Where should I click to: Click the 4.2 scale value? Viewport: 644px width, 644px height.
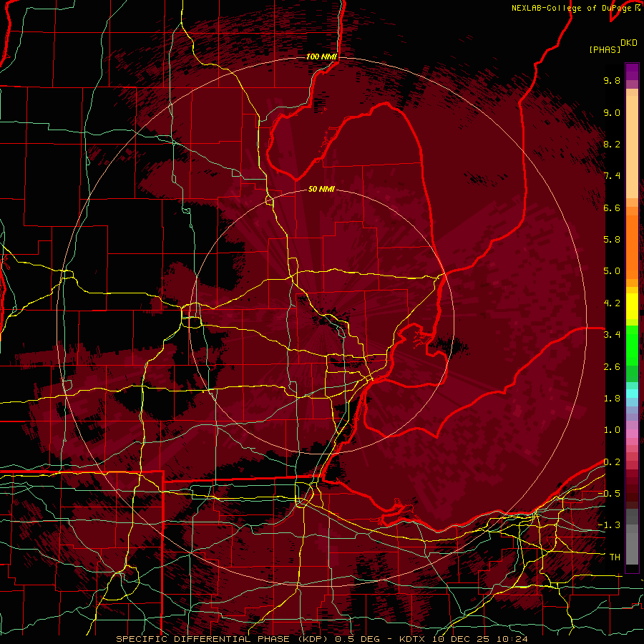click(612, 303)
